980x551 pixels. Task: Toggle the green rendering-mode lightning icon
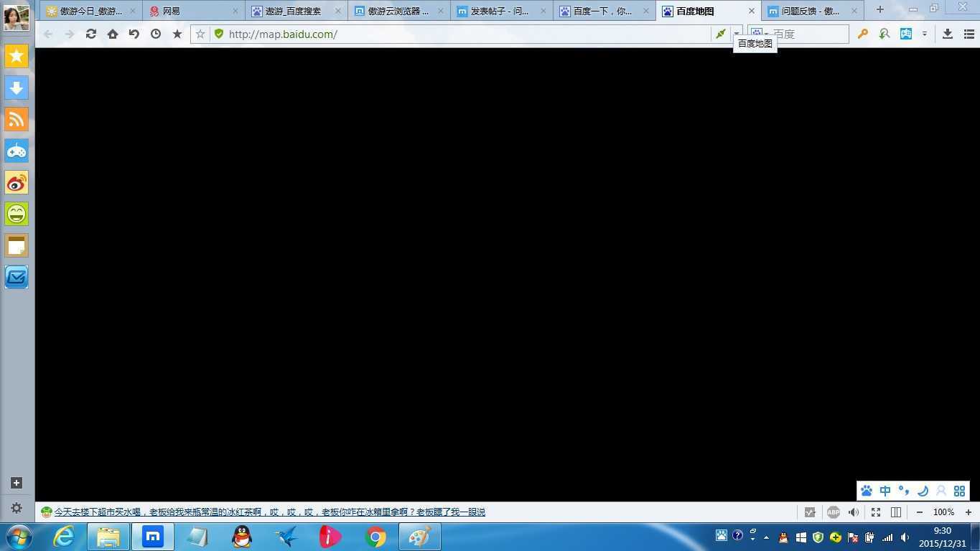(x=720, y=34)
